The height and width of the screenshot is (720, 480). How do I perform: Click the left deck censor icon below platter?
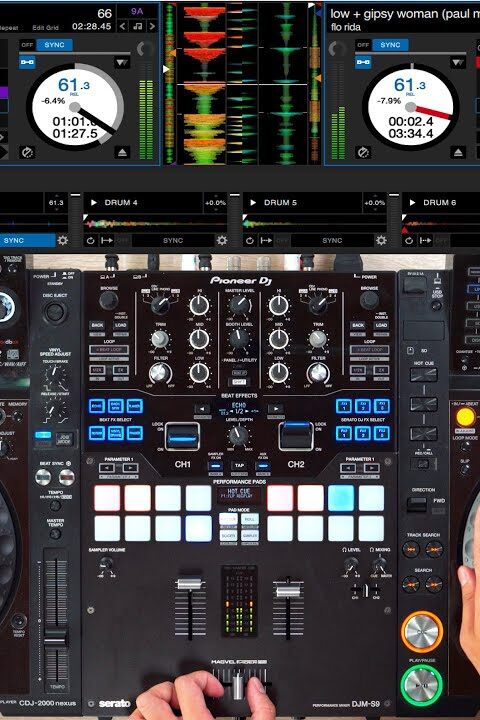coord(27,152)
